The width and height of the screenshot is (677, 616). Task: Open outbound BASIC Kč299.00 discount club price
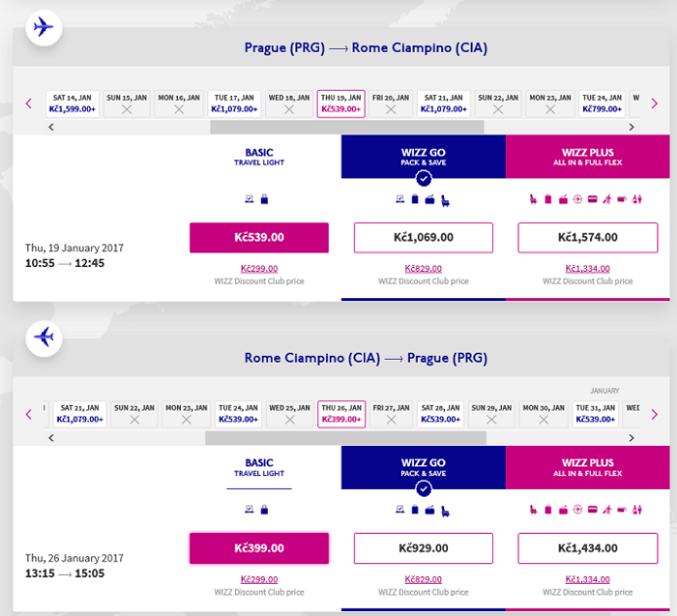tap(259, 268)
